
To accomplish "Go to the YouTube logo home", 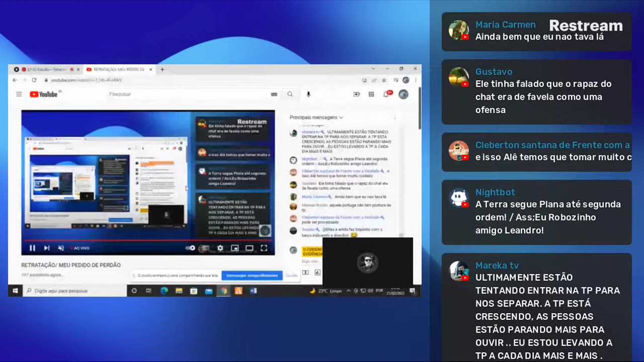I will 44,94.
